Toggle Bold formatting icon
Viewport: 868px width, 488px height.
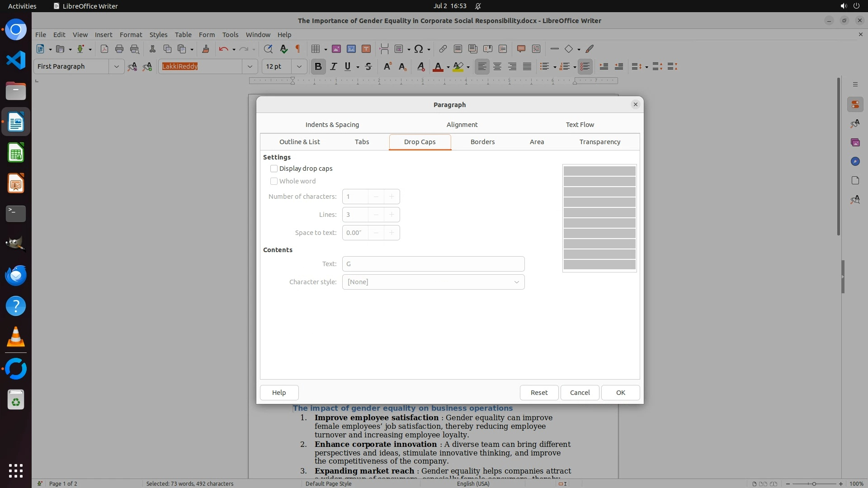click(x=318, y=66)
